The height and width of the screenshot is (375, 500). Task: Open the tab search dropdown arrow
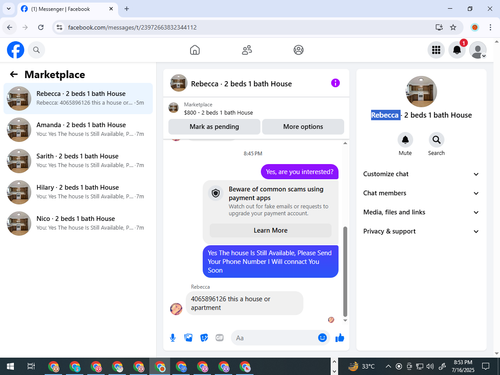(x=9, y=9)
